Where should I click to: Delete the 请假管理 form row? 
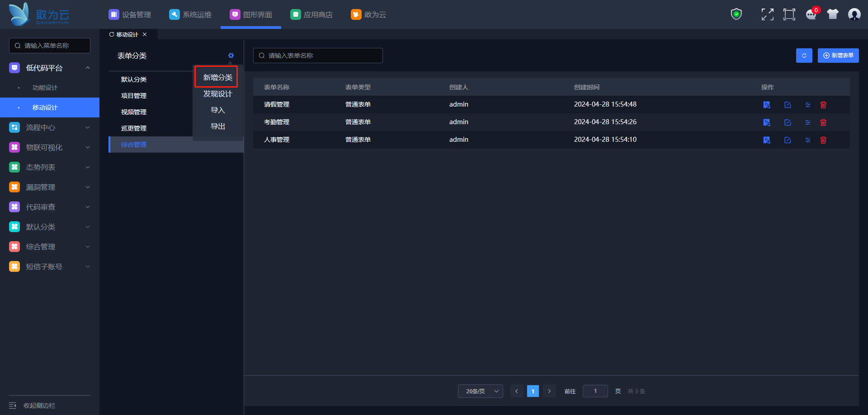tap(823, 105)
